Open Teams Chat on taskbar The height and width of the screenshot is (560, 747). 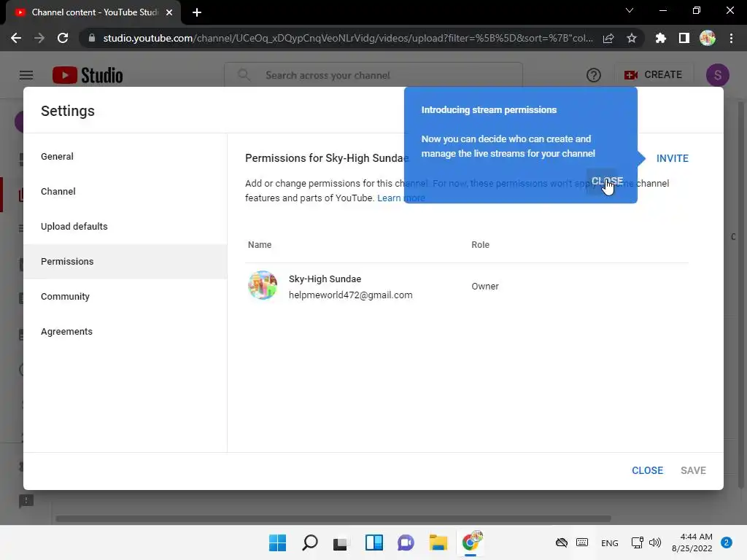click(x=406, y=542)
